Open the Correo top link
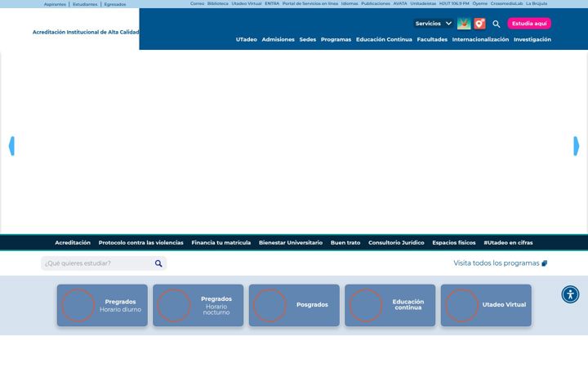 [197, 3]
